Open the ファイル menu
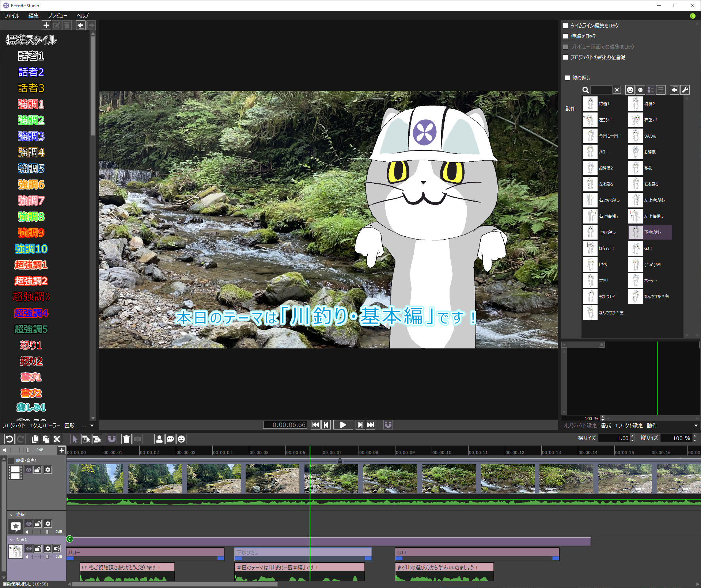Image resolution: width=701 pixels, height=588 pixels. tap(12, 16)
